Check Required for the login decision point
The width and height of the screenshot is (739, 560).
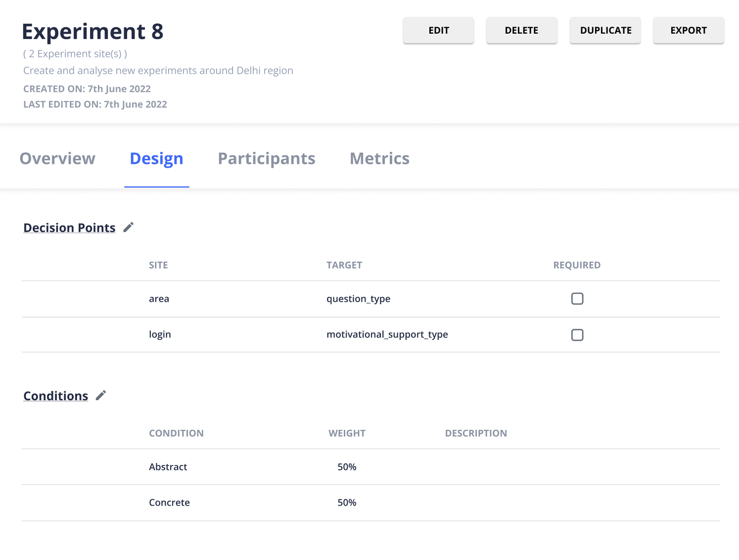(577, 335)
